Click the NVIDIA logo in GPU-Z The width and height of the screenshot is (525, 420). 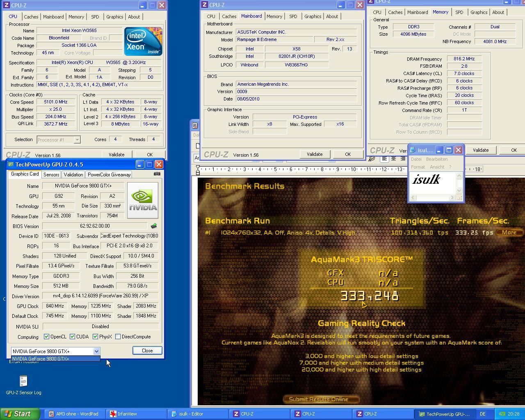(x=143, y=201)
